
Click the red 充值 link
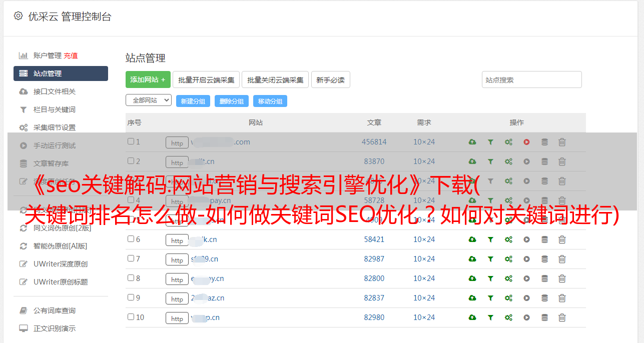click(71, 55)
